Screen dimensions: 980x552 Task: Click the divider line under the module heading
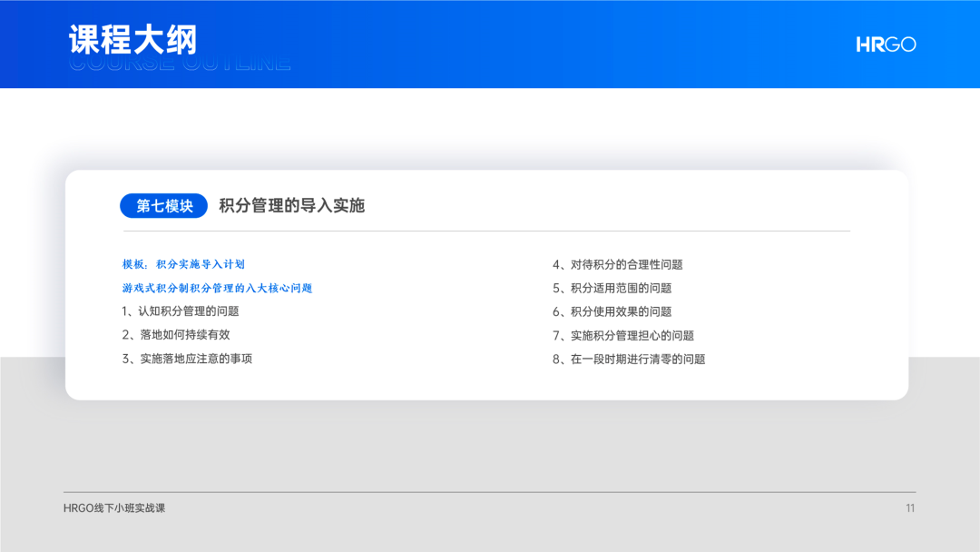click(x=486, y=232)
